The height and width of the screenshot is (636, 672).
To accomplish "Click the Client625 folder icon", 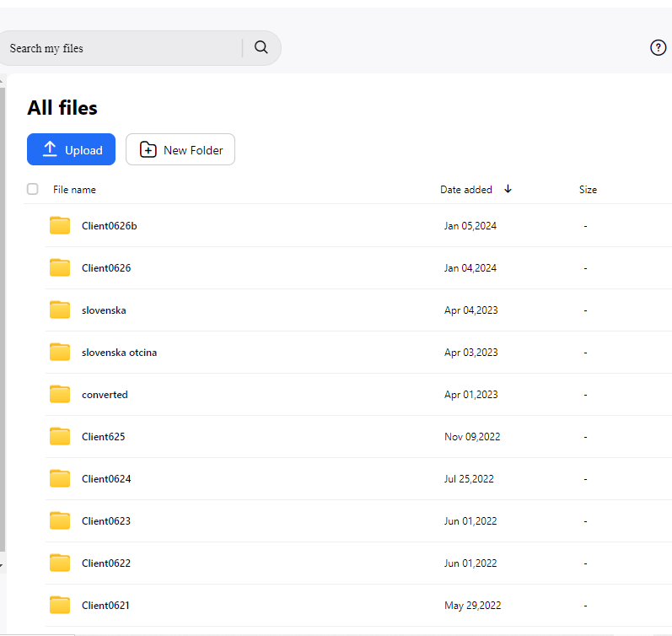I will pyautogui.click(x=60, y=436).
